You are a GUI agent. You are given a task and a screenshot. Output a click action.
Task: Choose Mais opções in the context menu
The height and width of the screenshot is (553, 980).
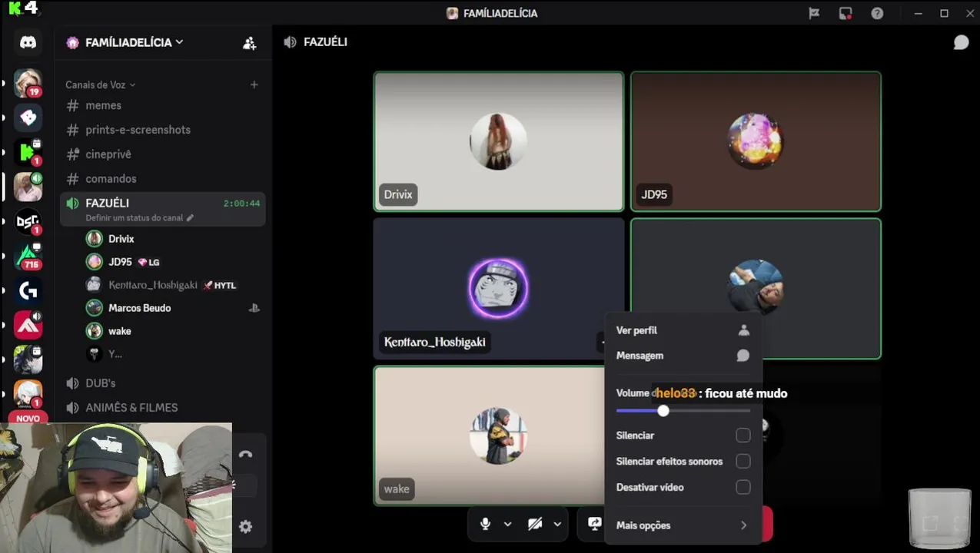point(683,525)
